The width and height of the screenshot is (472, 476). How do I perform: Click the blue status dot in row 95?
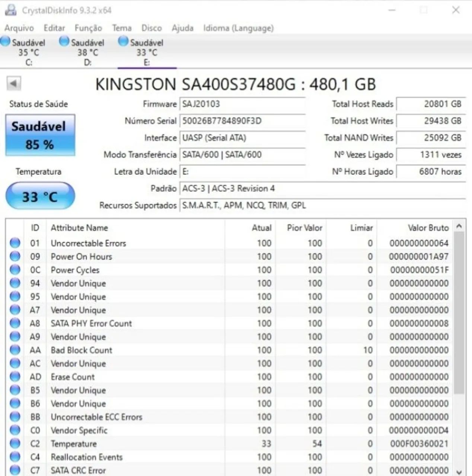tap(15, 296)
